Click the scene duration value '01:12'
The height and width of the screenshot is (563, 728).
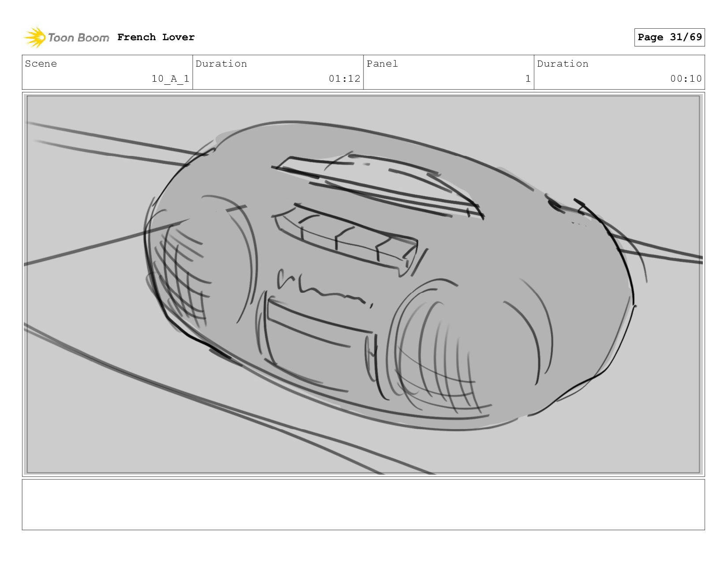pos(344,79)
